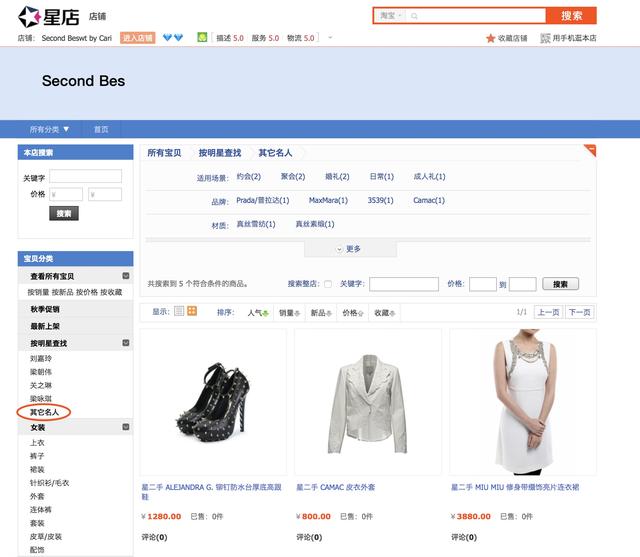Click the maximum 价格 field in sidebar
640x557 pixels.
(x=105, y=194)
